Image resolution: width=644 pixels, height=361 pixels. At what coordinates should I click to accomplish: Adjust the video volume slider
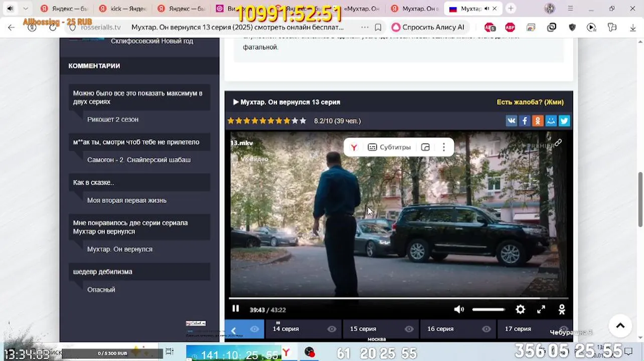[x=488, y=309]
